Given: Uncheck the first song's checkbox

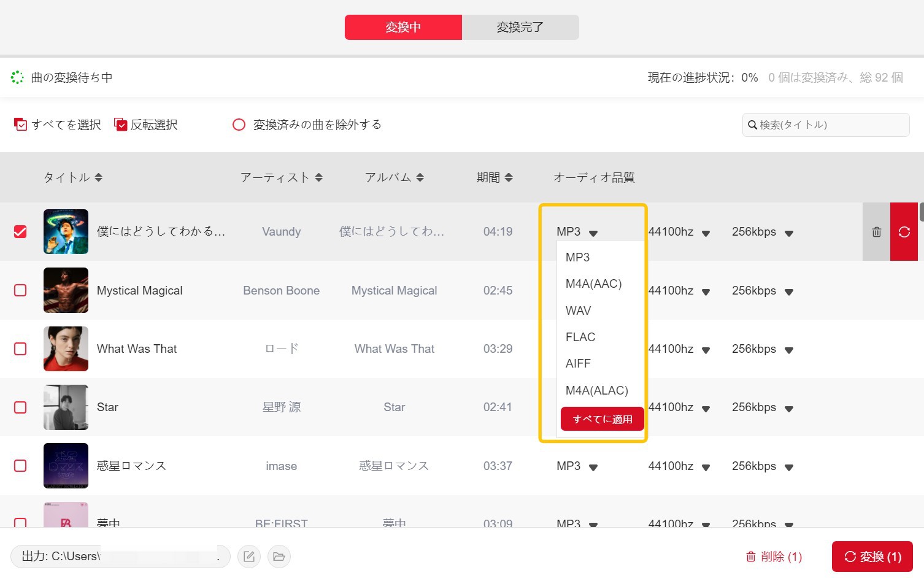Looking at the screenshot, I should coord(20,232).
